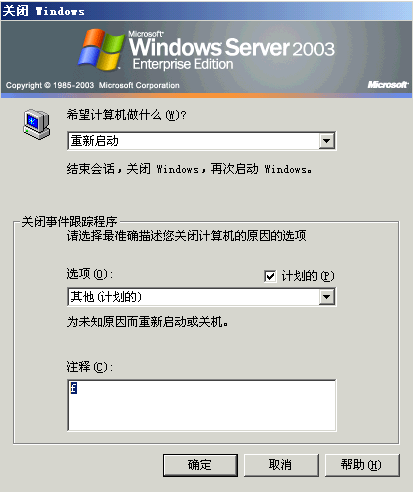Open the 重新启动 action dropdown arrow
This screenshot has width=413, height=492.
(327, 141)
